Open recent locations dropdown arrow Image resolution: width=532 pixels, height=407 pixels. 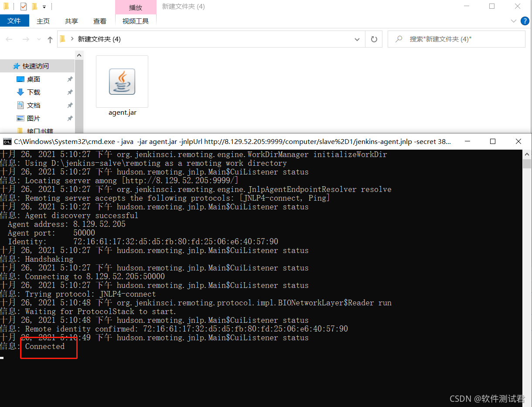pos(38,40)
